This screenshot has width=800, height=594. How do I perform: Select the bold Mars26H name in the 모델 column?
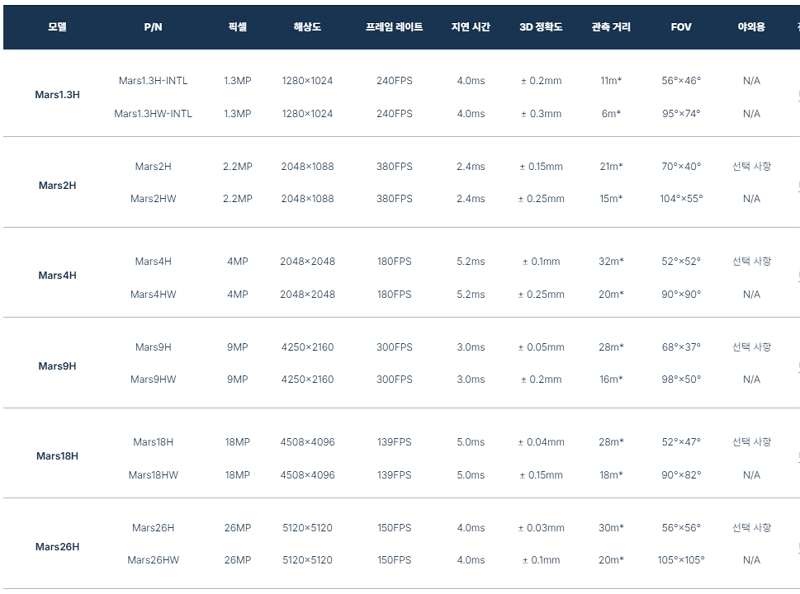57,547
